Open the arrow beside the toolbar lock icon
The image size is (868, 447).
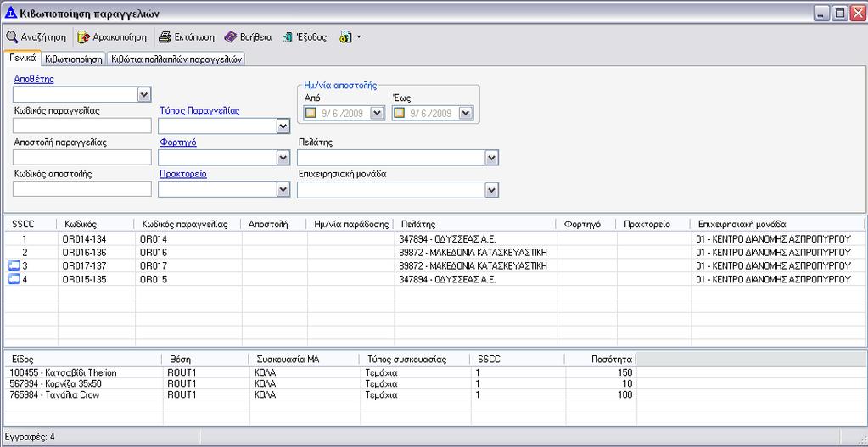pyautogui.click(x=359, y=37)
